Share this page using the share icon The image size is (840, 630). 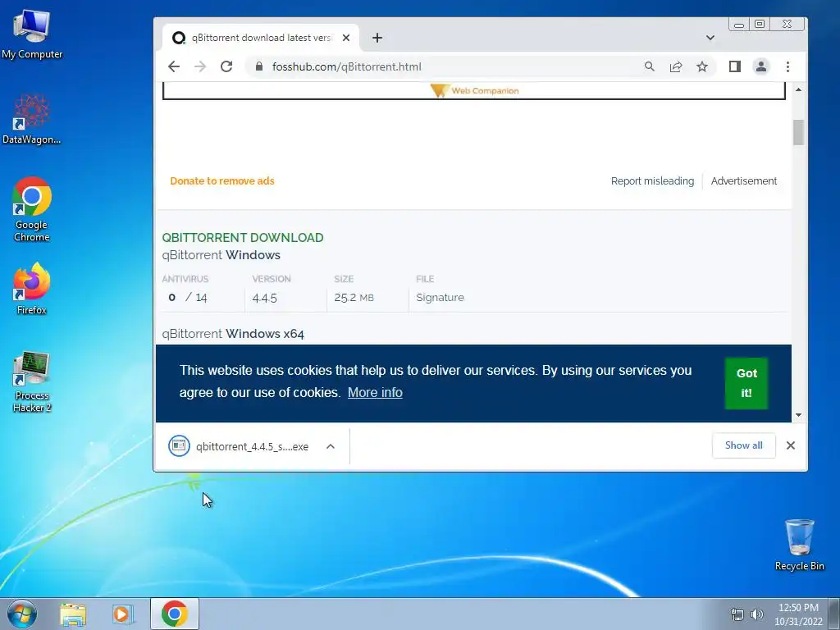(676, 66)
